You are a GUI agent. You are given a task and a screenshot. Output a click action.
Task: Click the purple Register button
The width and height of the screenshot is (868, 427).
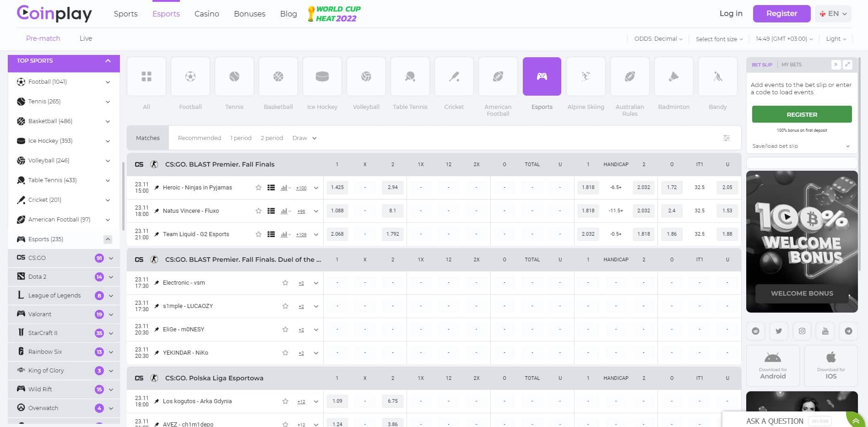coord(781,14)
